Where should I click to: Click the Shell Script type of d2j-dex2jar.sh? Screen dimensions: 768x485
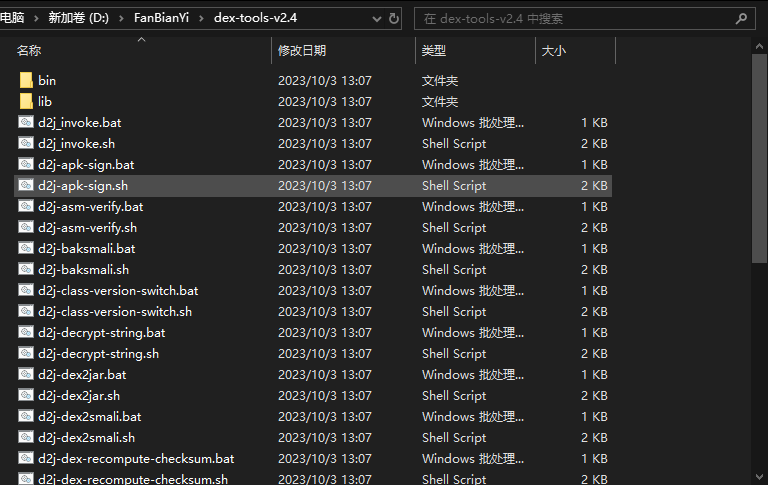[x=454, y=396]
